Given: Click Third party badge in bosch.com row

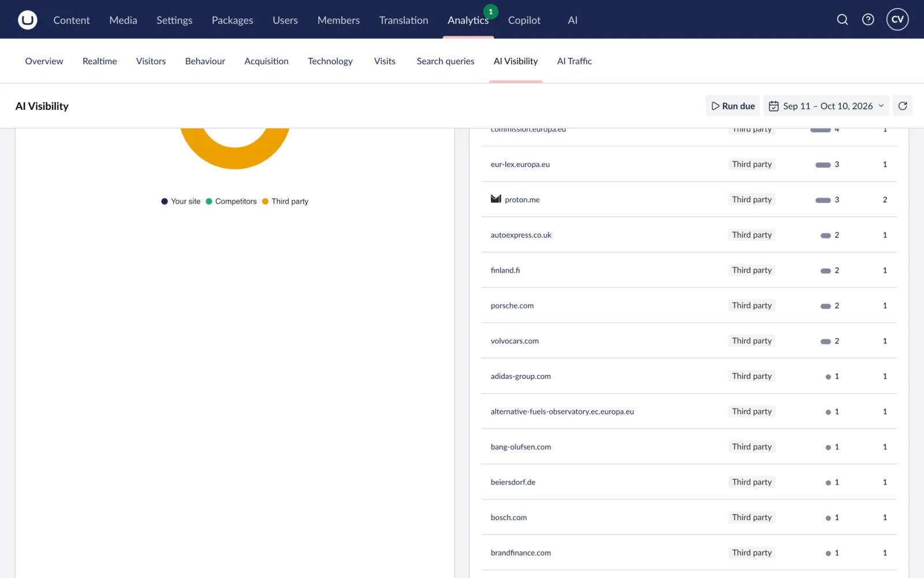Looking at the screenshot, I should (752, 517).
